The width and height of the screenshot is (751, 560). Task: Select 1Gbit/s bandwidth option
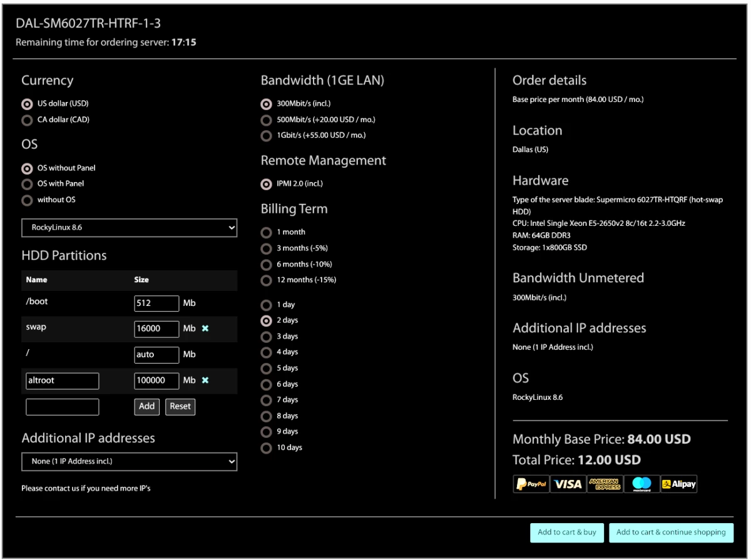[267, 136]
